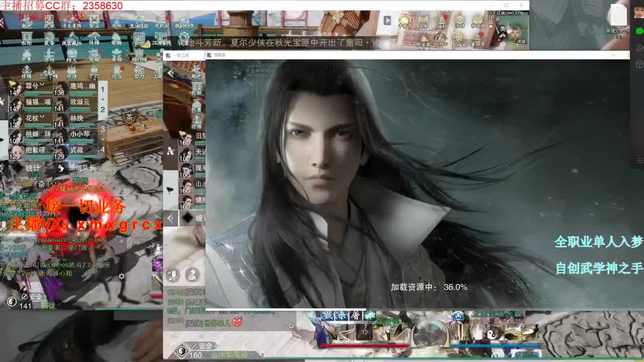Select team member 欧凝云
The image size is (644, 362).
point(75,105)
